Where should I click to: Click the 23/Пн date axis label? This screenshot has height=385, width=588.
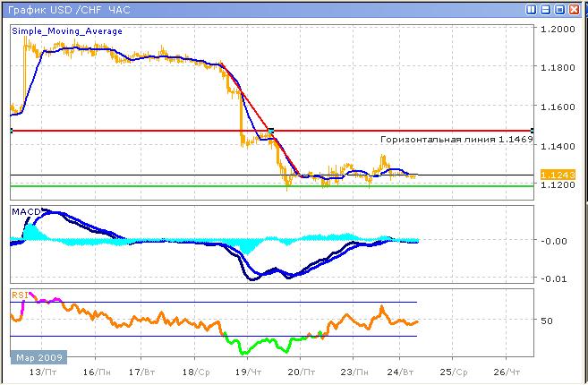354,372
